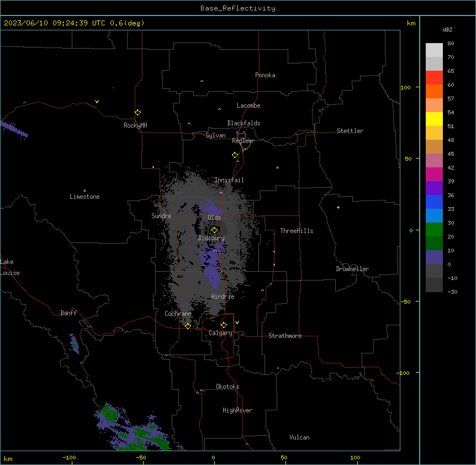Click the Calgary label
476x465 pixels.
pyautogui.click(x=220, y=333)
